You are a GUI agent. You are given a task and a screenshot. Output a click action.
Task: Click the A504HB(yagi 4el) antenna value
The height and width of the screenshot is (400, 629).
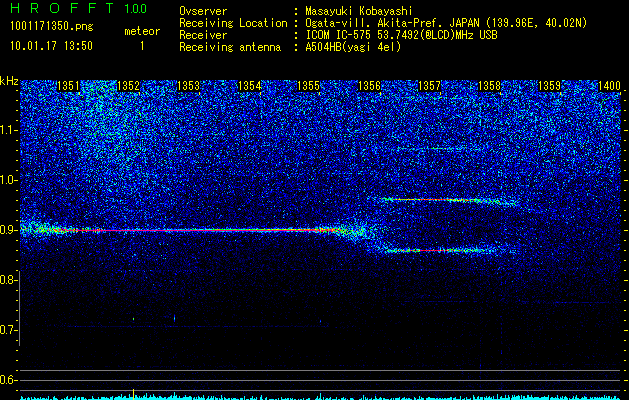click(x=353, y=47)
